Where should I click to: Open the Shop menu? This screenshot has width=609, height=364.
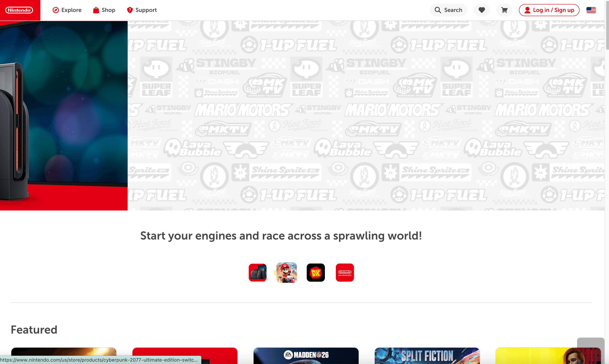coord(104,10)
